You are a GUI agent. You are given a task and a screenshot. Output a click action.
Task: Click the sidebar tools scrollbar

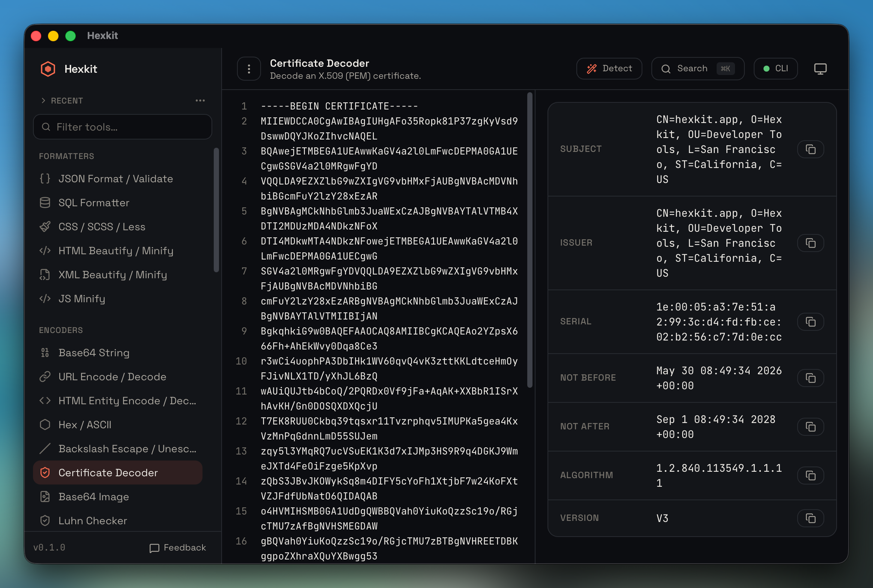[x=216, y=210]
